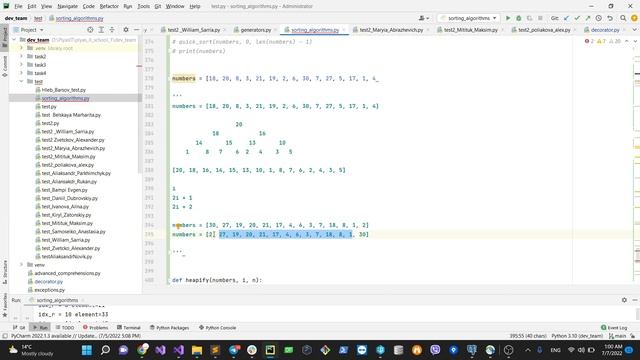Image resolution: width=640 pixels, height=360 pixels.
Task: Open PyCharm from the taskbar
Action: (270, 350)
